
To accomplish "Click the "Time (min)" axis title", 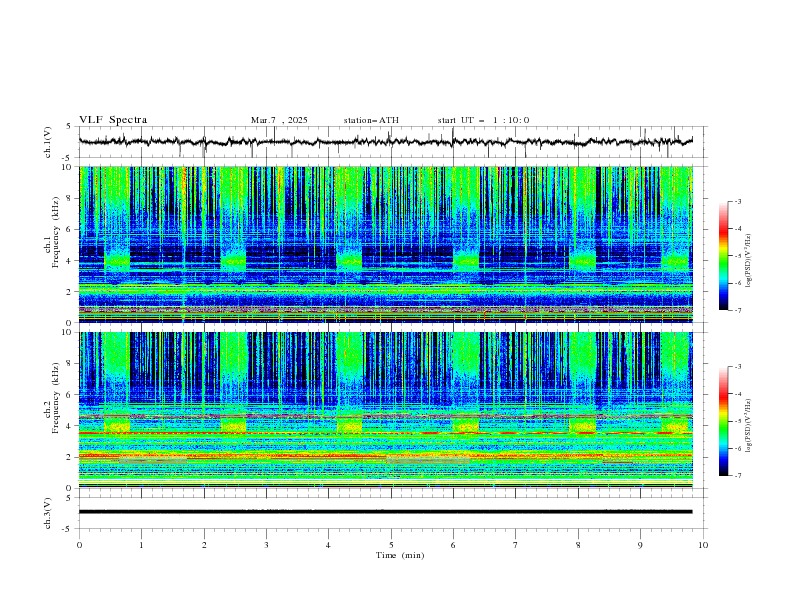I will point(400,555).
